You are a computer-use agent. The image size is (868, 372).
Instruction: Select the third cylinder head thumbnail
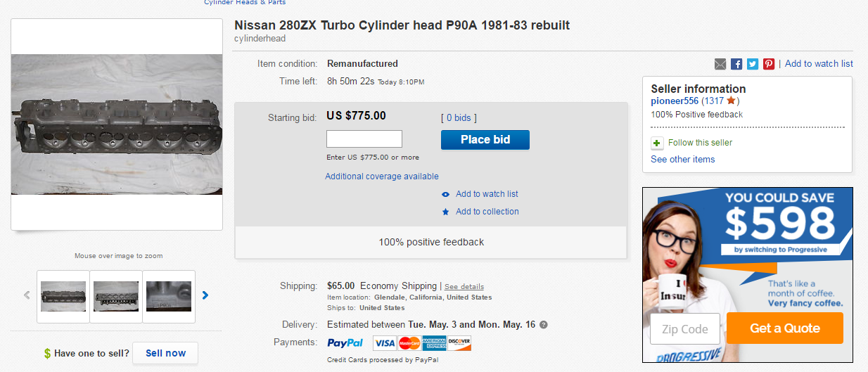(169, 297)
